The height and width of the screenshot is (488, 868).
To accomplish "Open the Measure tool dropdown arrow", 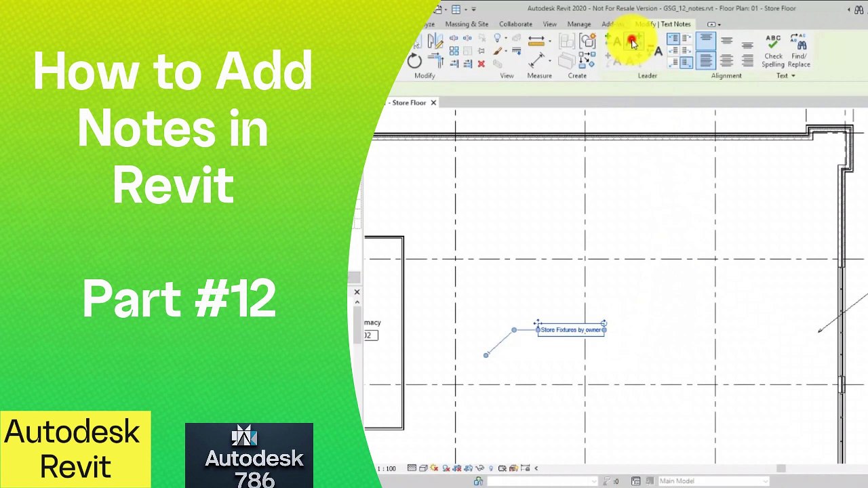I will point(550,41).
